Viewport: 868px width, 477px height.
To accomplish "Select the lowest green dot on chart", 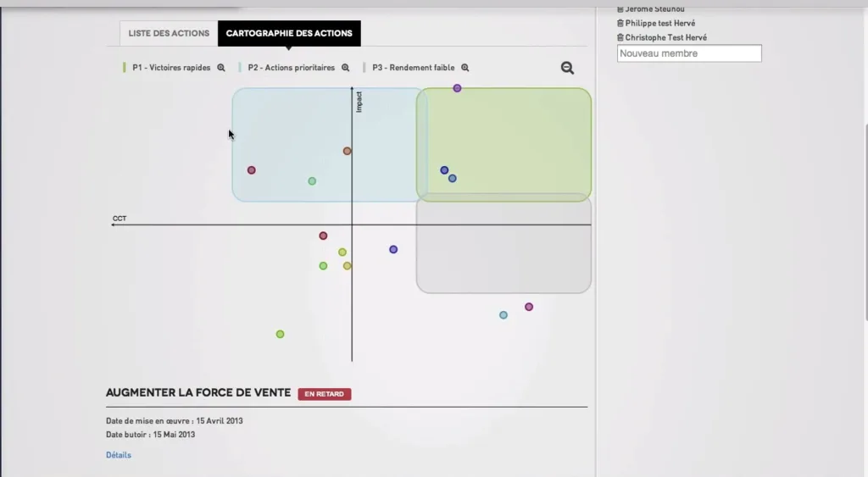I will pyautogui.click(x=280, y=334).
